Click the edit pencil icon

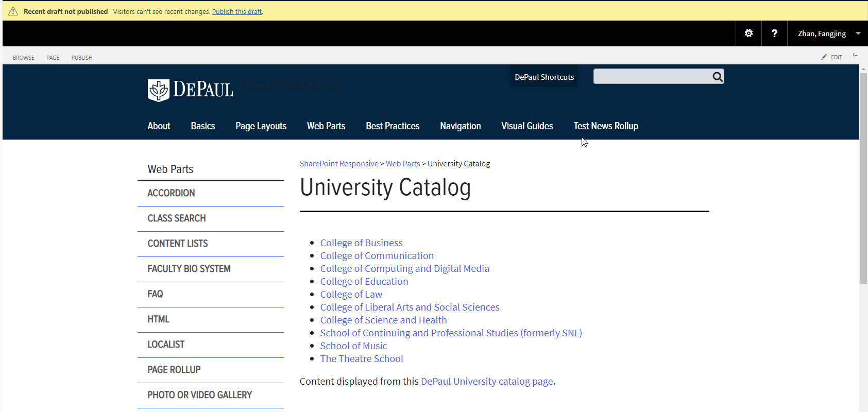(824, 57)
